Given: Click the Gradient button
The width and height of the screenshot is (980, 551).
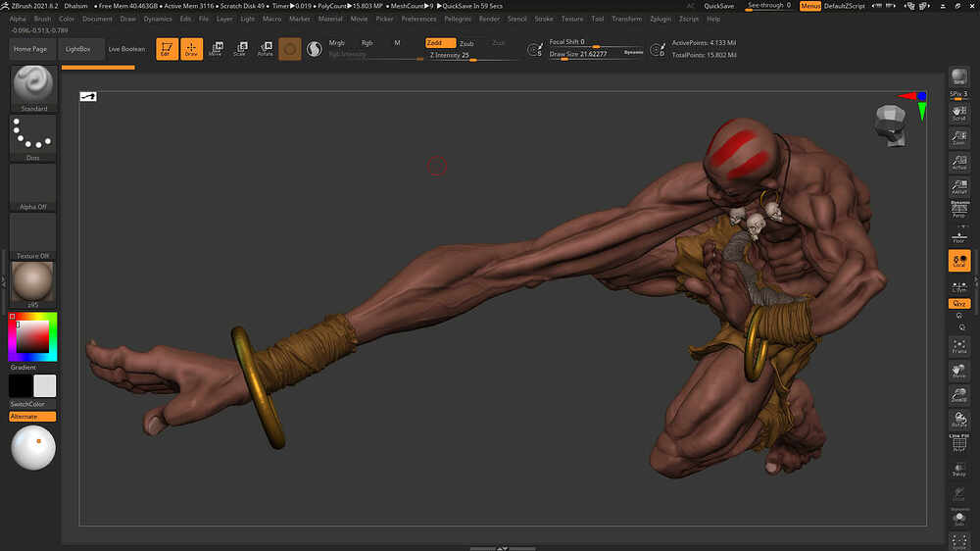Looking at the screenshot, I should pyautogui.click(x=24, y=367).
